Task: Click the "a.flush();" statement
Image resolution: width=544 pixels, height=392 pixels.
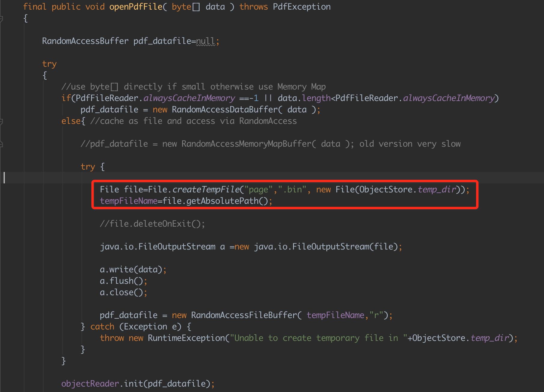Action: (124, 281)
